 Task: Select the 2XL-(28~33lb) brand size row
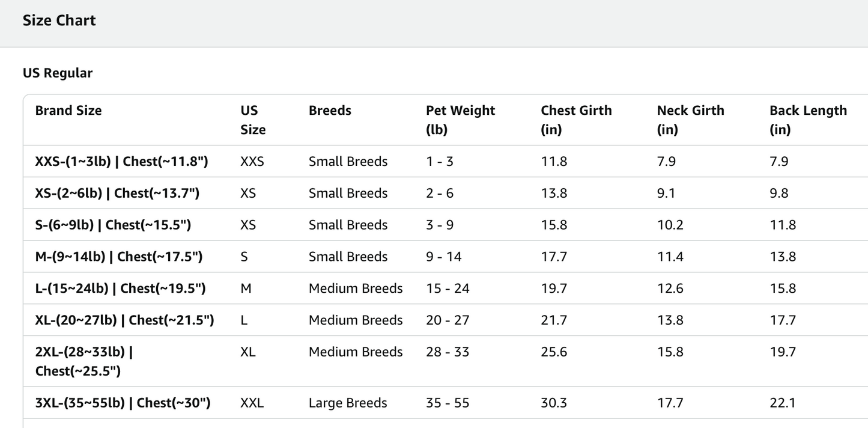point(446,361)
